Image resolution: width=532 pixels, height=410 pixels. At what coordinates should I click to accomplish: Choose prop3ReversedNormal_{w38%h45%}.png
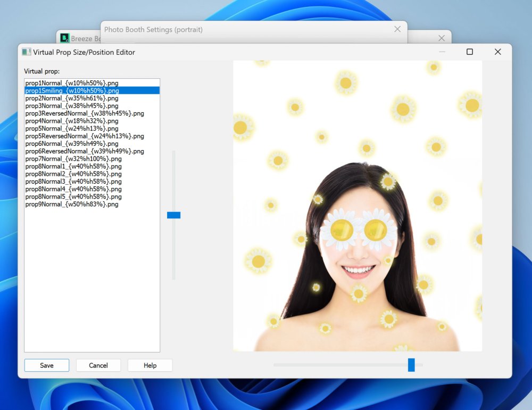pos(85,113)
